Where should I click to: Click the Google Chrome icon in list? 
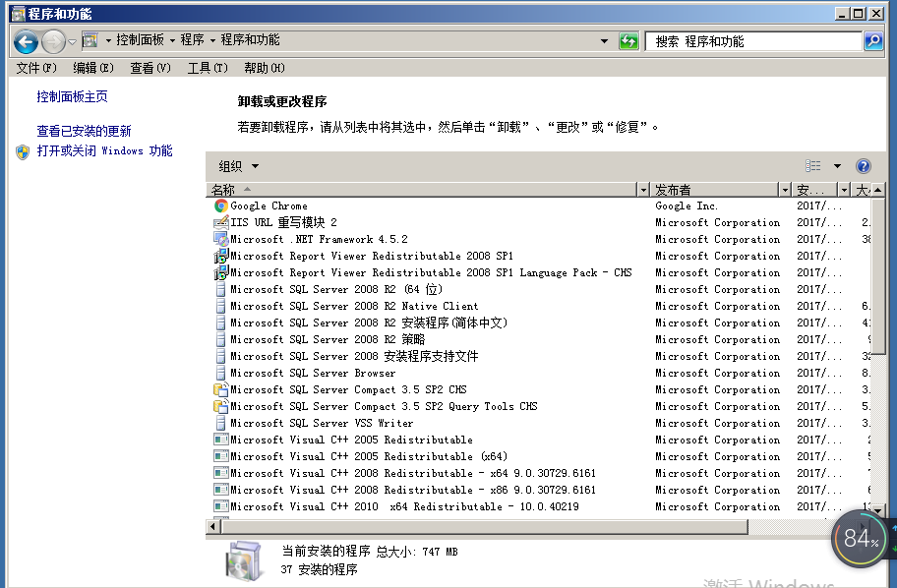coord(221,206)
